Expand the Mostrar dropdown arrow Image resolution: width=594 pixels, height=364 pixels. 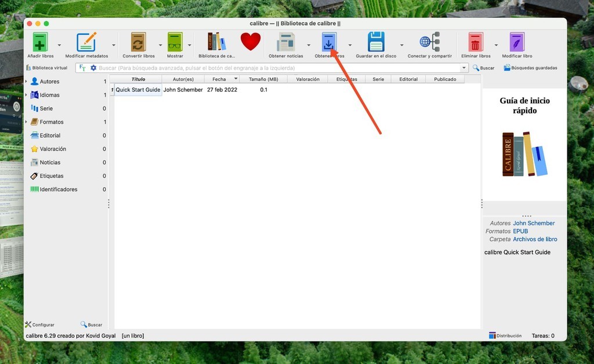[190, 45]
